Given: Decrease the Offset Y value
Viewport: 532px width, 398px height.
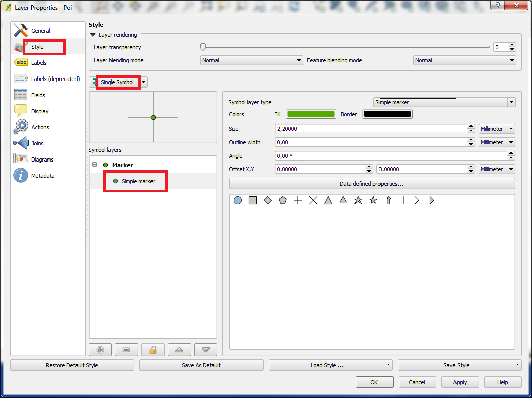Looking at the screenshot, I should tap(471, 172).
